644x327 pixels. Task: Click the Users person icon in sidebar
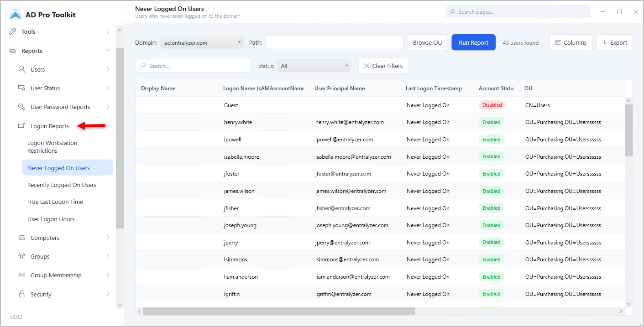(22, 69)
